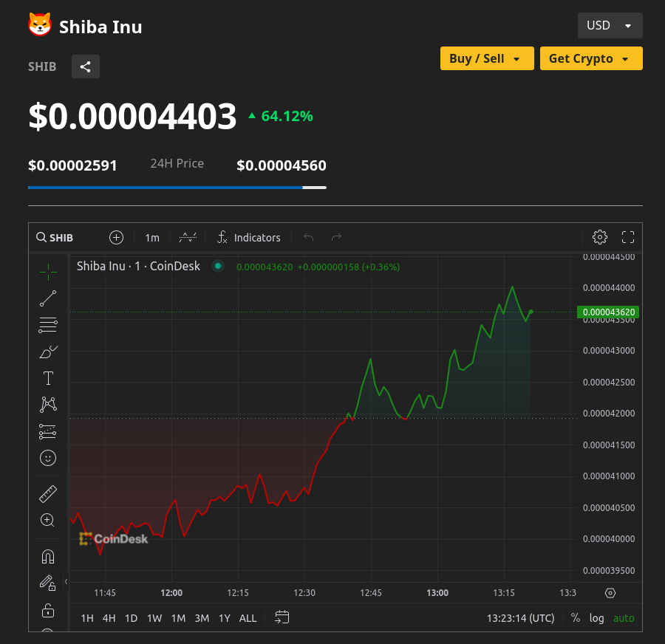Open the USD currency dropdown

[x=610, y=26]
